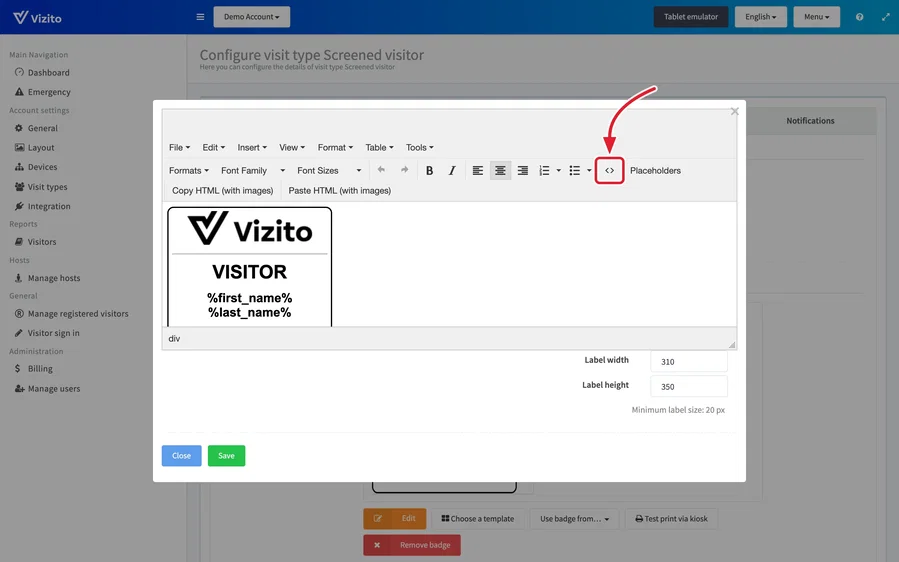This screenshot has width=899, height=562.
Task: Open Billing in the sidebar
Action: (33, 369)
